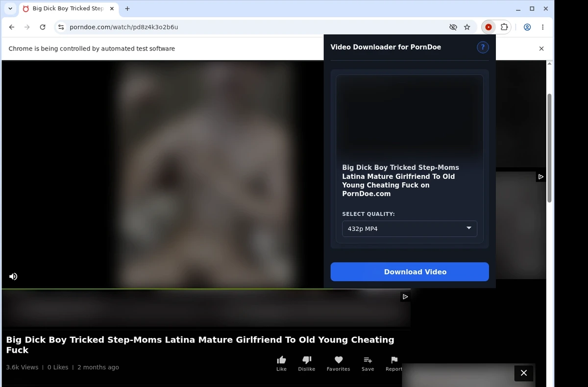Viewport: 588px width, 387px height.
Task: Add video to Favorites heart icon
Action: (x=339, y=363)
